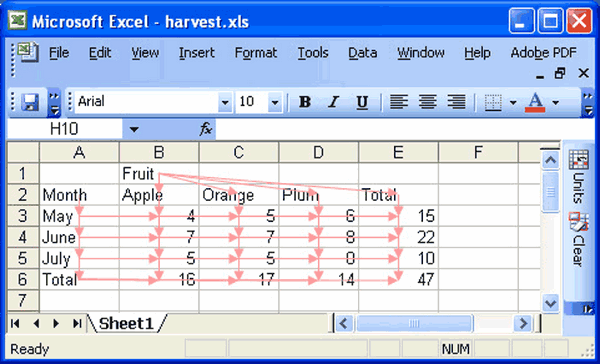600x364 pixels.
Task: Click the Save floppy disk icon
Action: [30, 102]
